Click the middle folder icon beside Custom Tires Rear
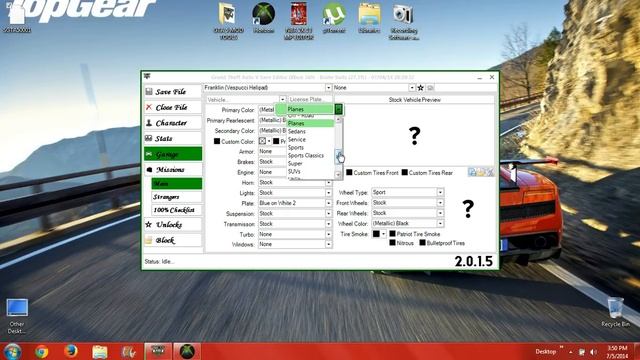The width and height of the screenshot is (640, 360). coord(481,172)
